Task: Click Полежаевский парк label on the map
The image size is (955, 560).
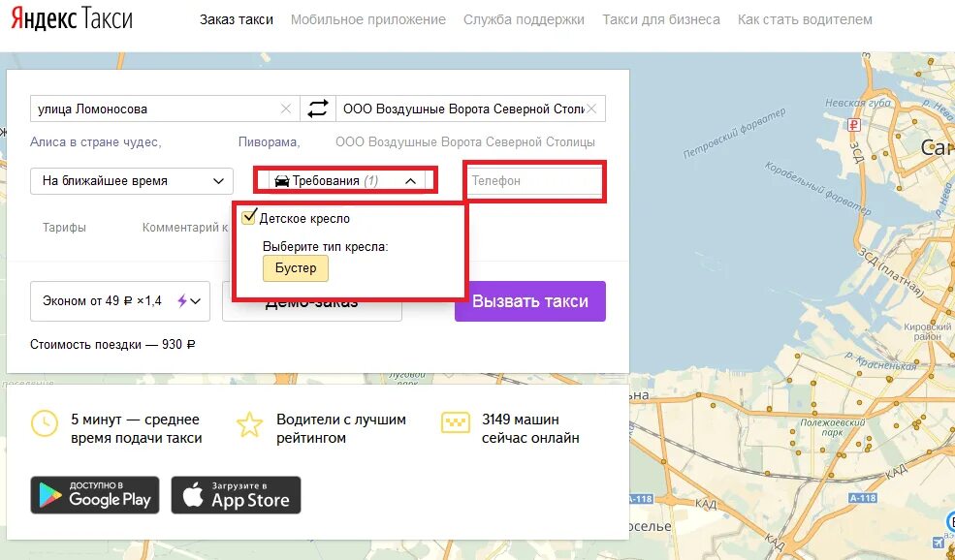Action: click(x=833, y=427)
